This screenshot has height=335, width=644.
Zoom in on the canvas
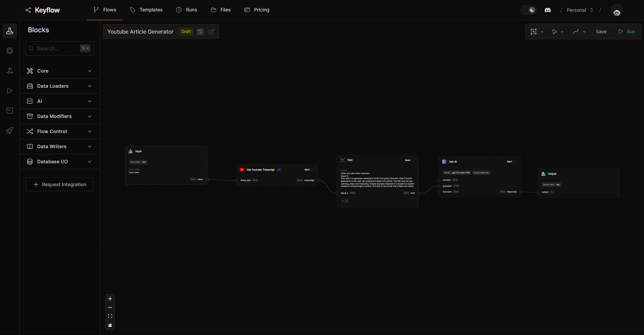tap(110, 299)
